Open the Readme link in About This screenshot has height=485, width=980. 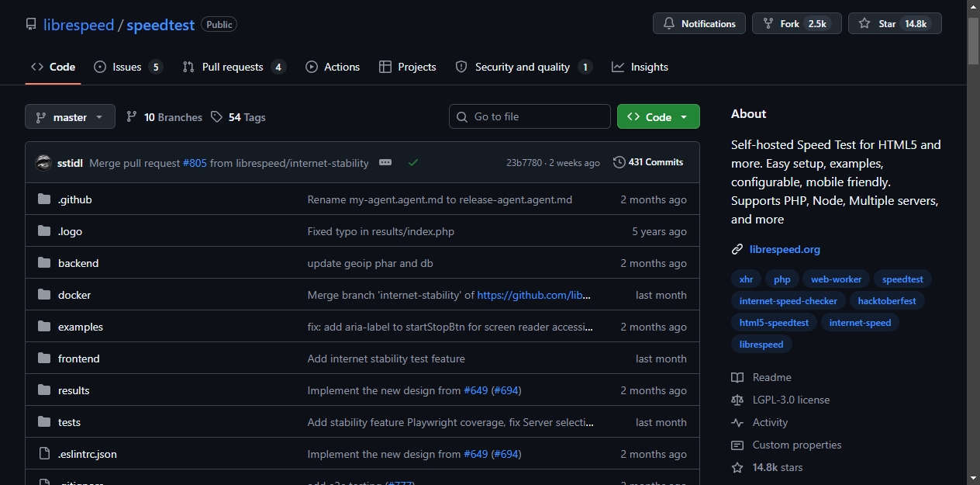pos(761,377)
